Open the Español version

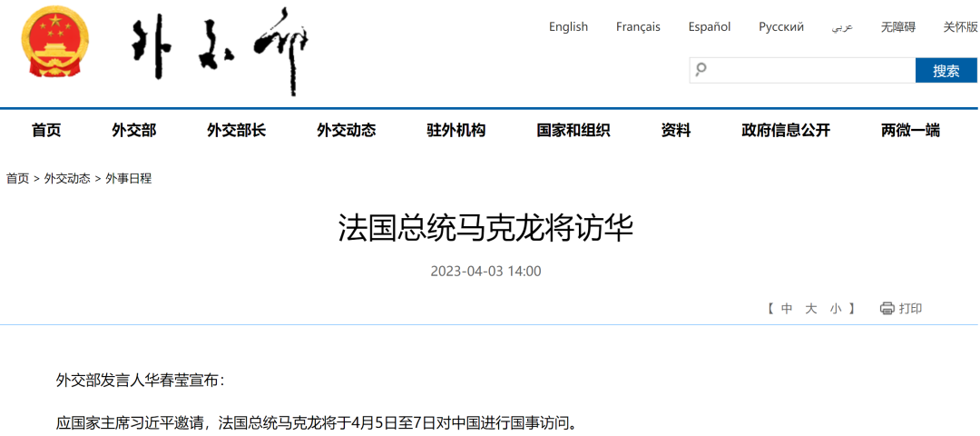709,27
